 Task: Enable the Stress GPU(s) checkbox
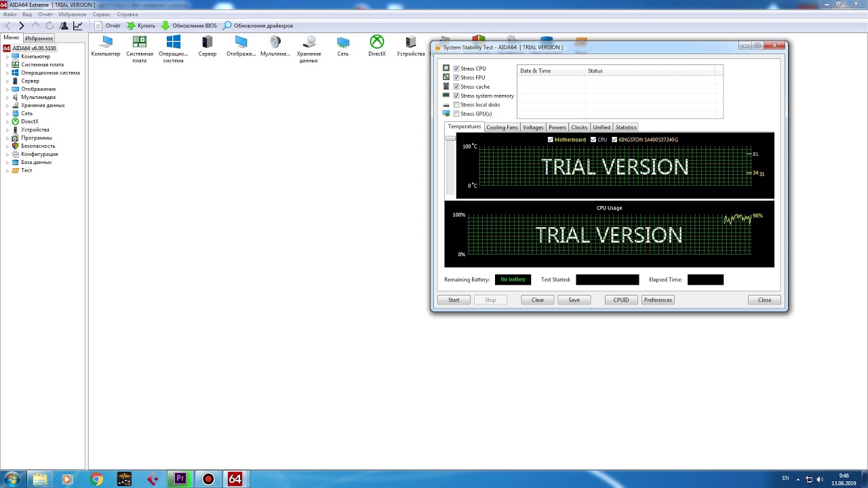(456, 114)
